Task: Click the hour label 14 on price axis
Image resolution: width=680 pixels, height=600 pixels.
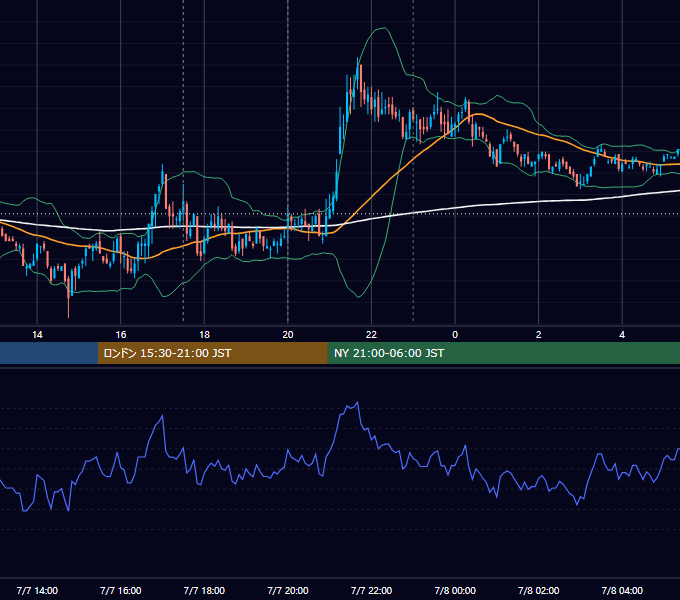Action: (x=37, y=335)
